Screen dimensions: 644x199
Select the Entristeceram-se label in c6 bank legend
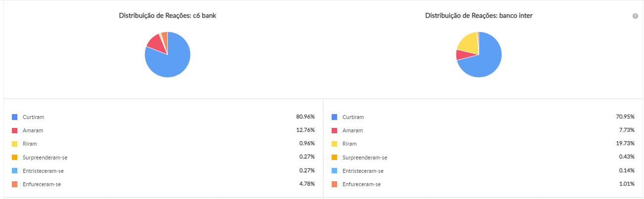coord(43,171)
